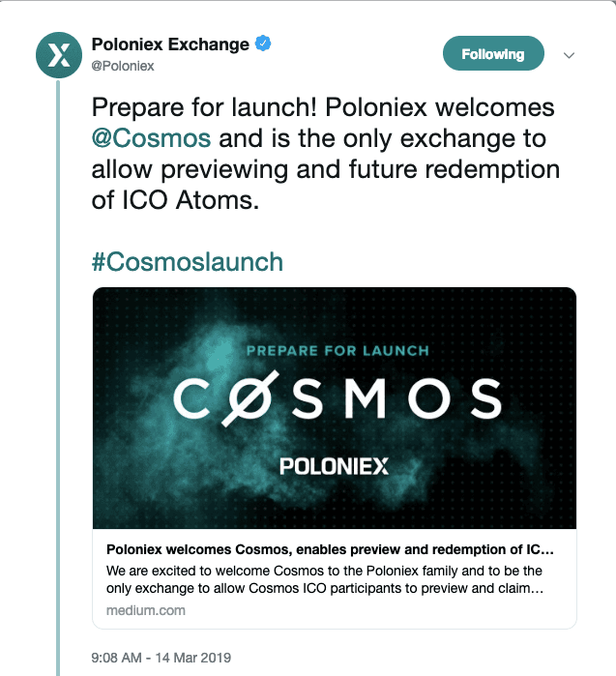Open the Poloniex profile avatar icon
This screenshot has width=616, height=676.
click(x=59, y=55)
